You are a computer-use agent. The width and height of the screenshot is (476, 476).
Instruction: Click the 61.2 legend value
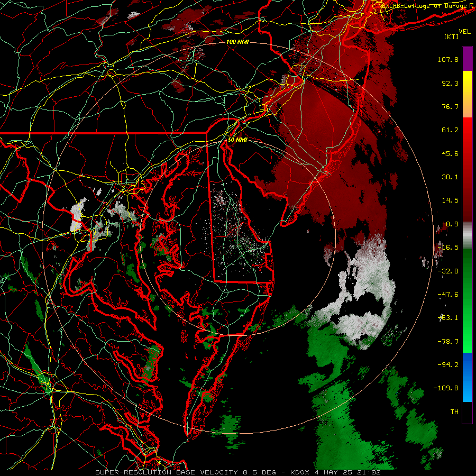(x=450, y=130)
